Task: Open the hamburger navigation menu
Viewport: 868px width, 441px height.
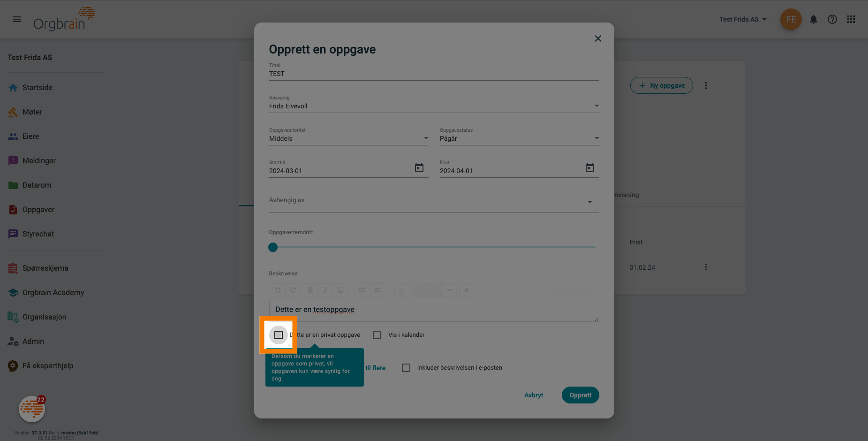Action: [x=17, y=19]
